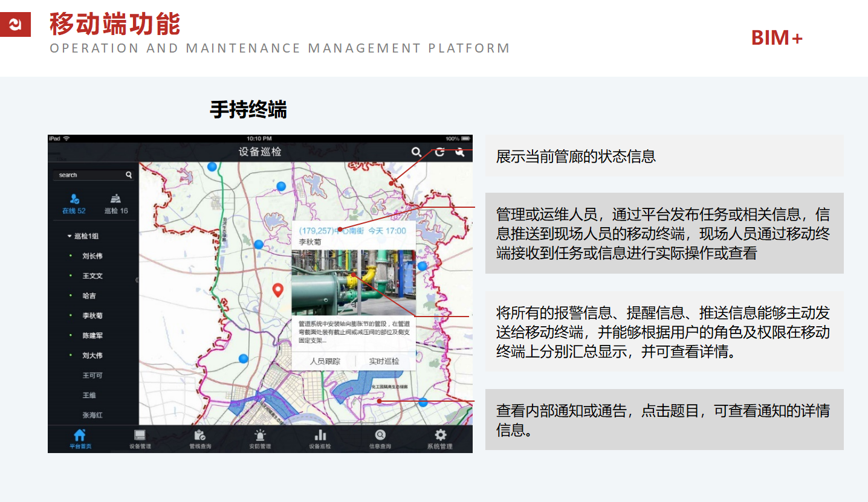Screen dimensions: 868x502
Task: Select 陈建军 in the staff list
Action: (x=92, y=335)
